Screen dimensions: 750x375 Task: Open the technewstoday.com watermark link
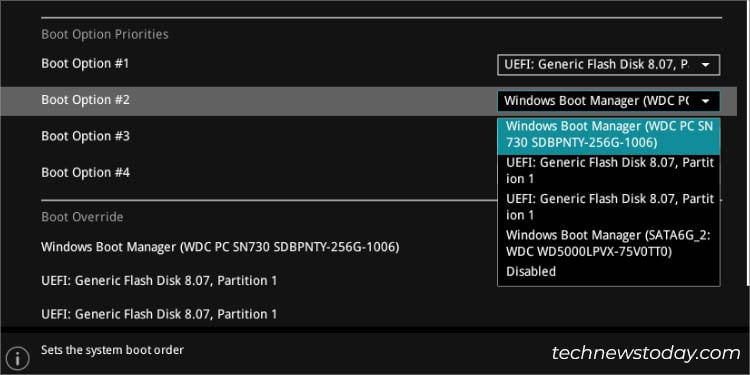[646, 353]
